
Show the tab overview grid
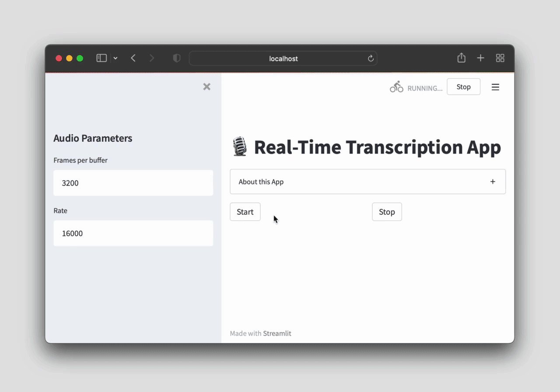500,58
